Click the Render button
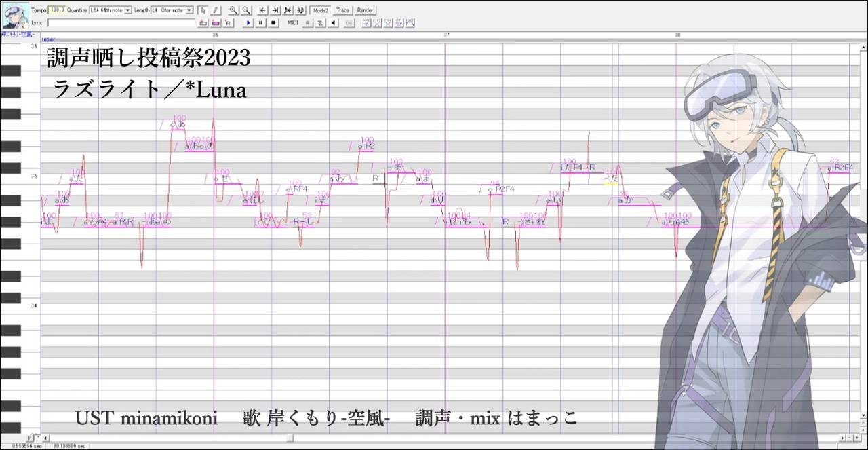 coord(365,10)
